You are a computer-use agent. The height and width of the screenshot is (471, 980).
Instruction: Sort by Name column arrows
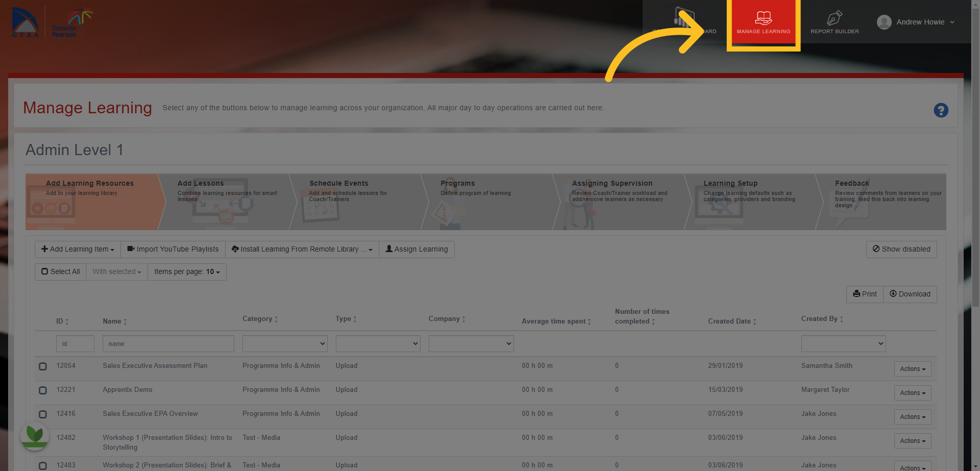pos(125,321)
